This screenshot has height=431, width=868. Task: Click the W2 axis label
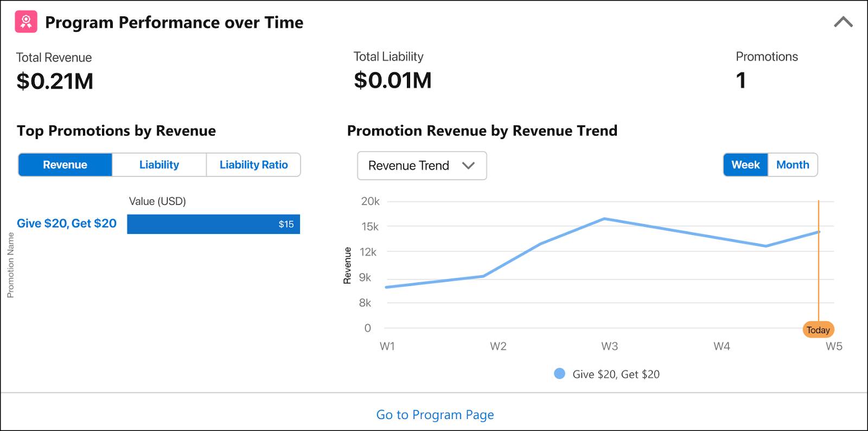click(x=498, y=346)
